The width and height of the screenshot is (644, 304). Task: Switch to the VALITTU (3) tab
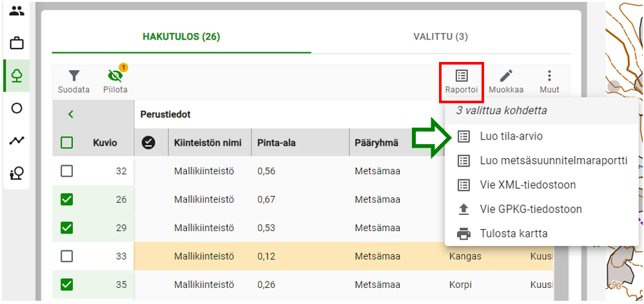point(440,37)
